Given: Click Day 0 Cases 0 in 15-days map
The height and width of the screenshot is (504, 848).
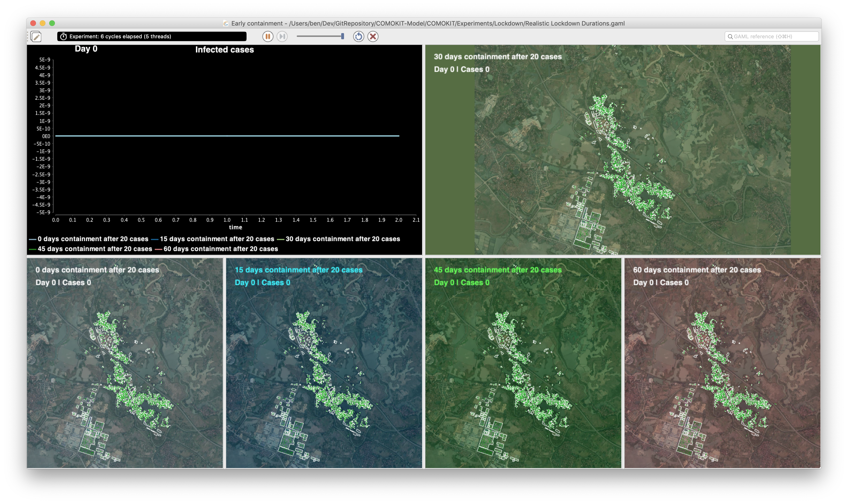Looking at the screenshot, I should (262, 282).
